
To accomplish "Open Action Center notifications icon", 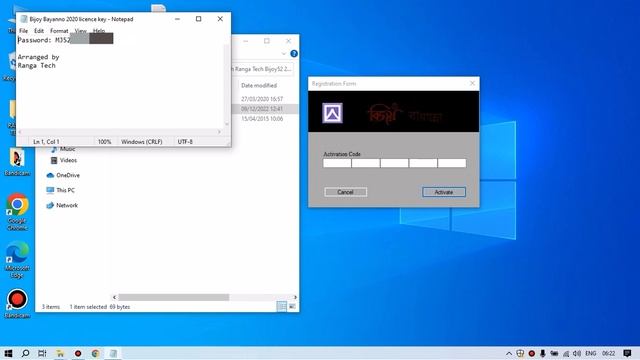I will 627,353.
